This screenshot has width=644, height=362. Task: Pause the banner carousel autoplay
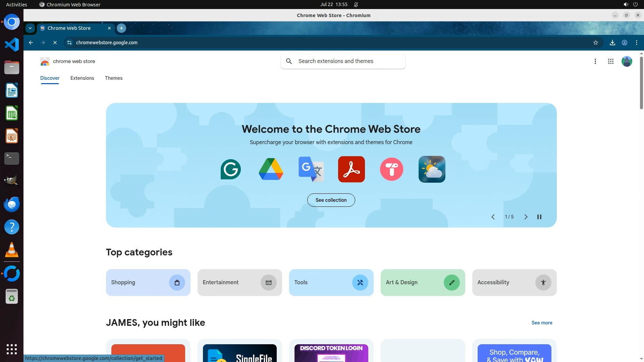click(539, 217)
